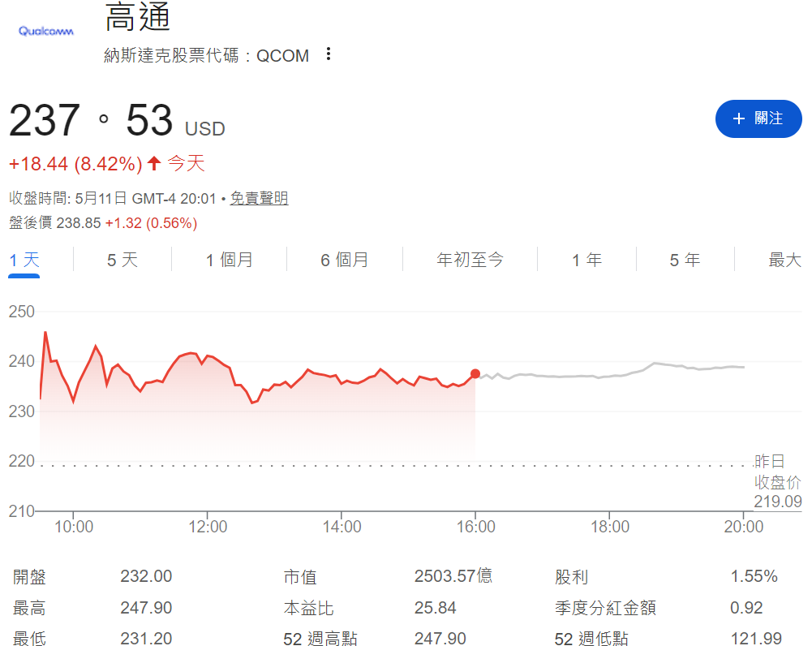Click the 210 price axis label
The height and width of the screenshot is (646, 812).
21,511
